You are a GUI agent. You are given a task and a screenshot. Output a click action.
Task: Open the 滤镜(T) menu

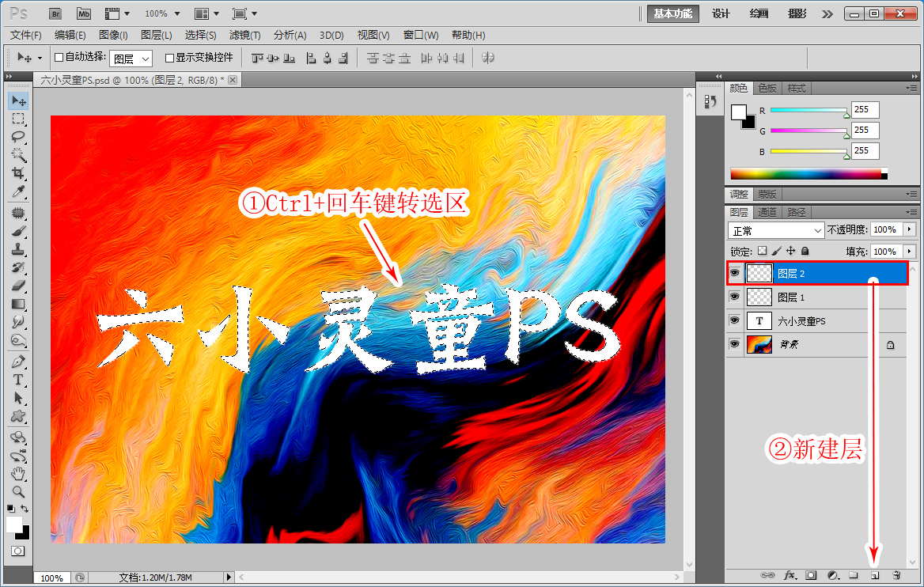tap(244, 36)
